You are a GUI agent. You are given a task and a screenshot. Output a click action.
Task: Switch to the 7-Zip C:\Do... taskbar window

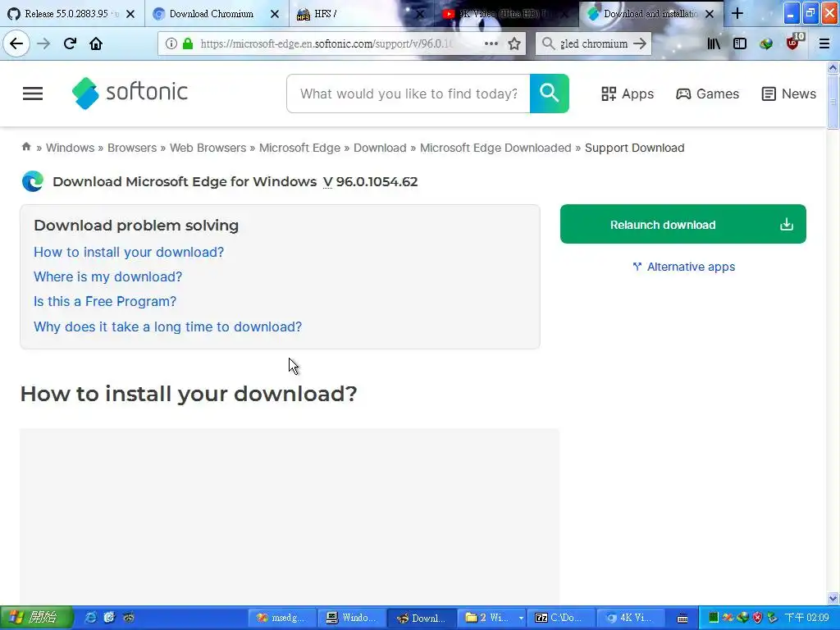pyautogui.click(x=561, y=618)
